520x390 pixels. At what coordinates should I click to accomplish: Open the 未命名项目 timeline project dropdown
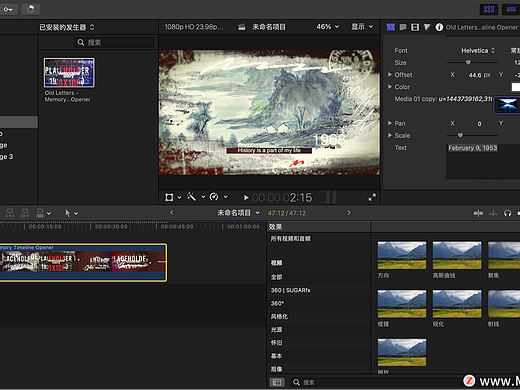238,213
